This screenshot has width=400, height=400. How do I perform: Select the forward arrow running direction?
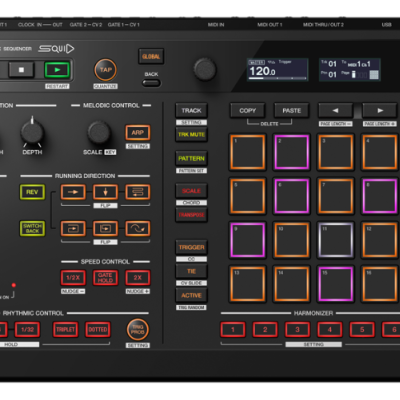click(x=73, y=192)
